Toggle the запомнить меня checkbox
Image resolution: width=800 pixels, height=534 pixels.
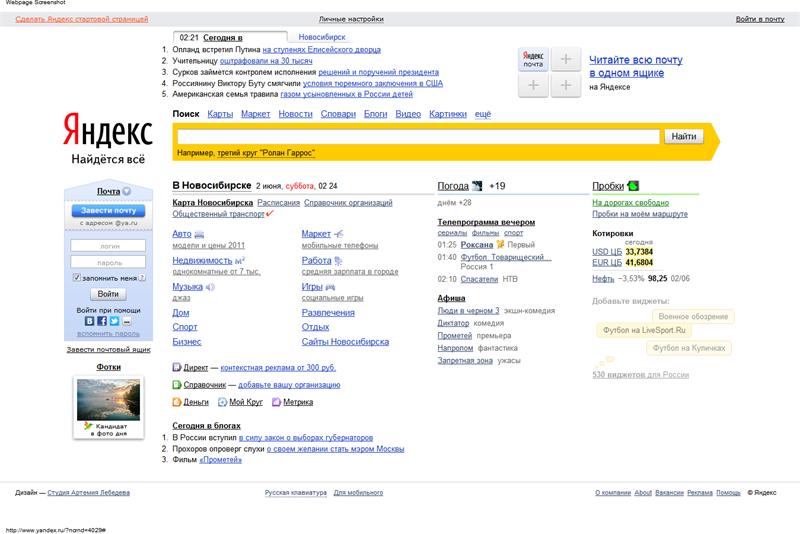tap(77, 277)
